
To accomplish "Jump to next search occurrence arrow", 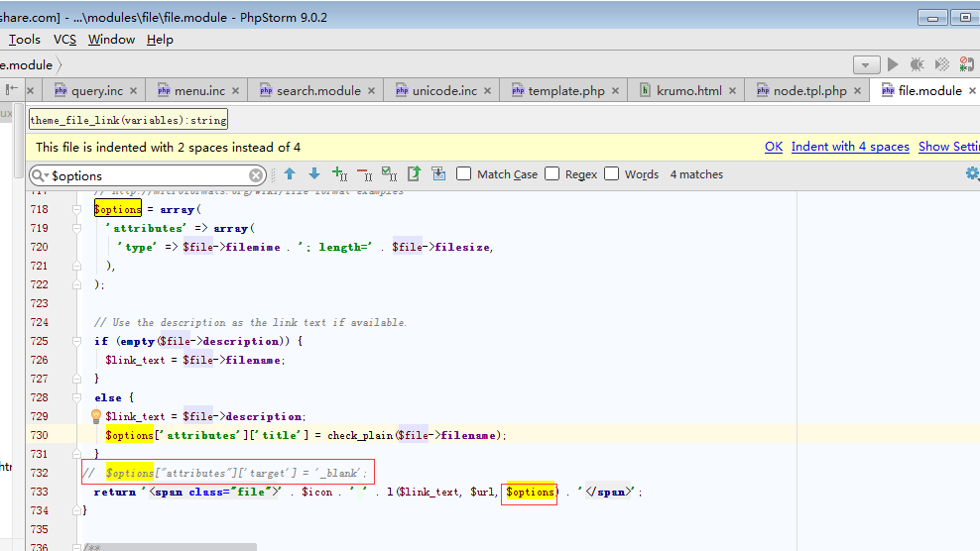I will 314,174.
